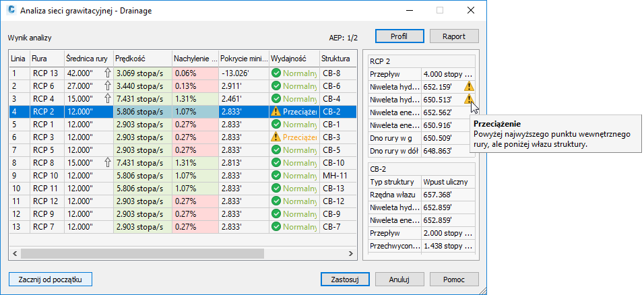This screenshot has width=644, height=295.
Task: Sort by Pokrycie mini... column header
Action: tap(244, 59)
